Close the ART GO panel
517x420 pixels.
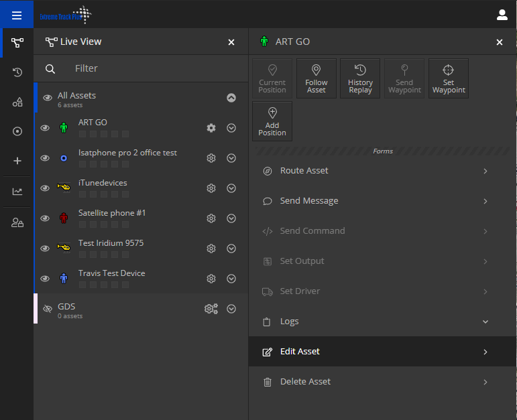click(499, 42)
